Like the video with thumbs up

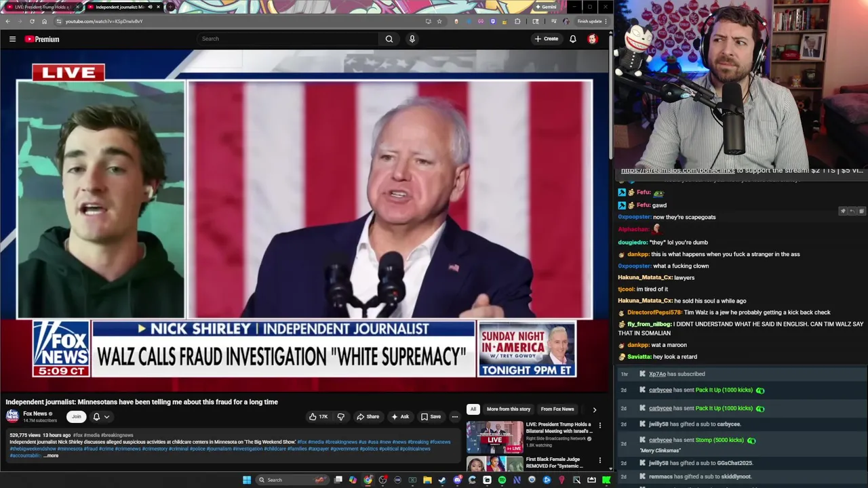[x=318, y=417]
